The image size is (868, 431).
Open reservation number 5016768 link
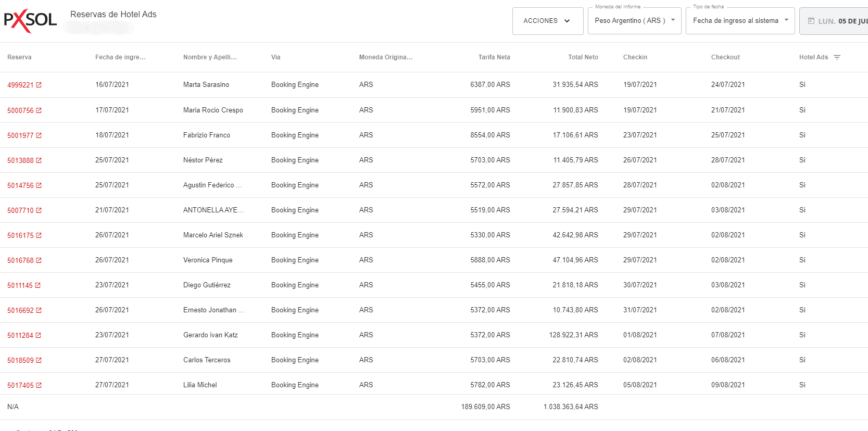point(20,260)
